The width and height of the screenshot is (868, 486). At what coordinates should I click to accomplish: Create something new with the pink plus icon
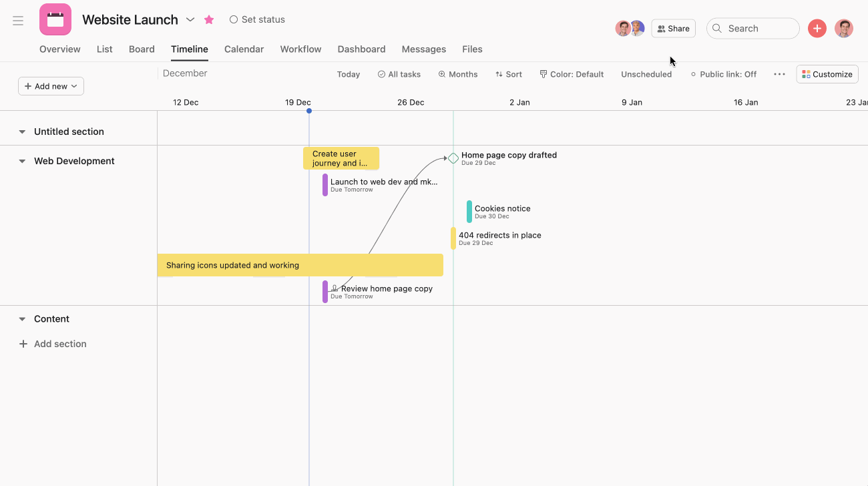point(817,28)
